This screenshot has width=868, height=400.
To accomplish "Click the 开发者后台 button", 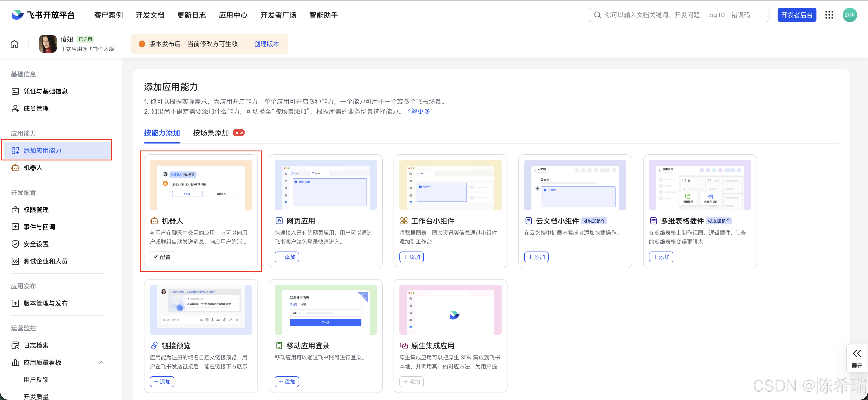I will 797,15.
